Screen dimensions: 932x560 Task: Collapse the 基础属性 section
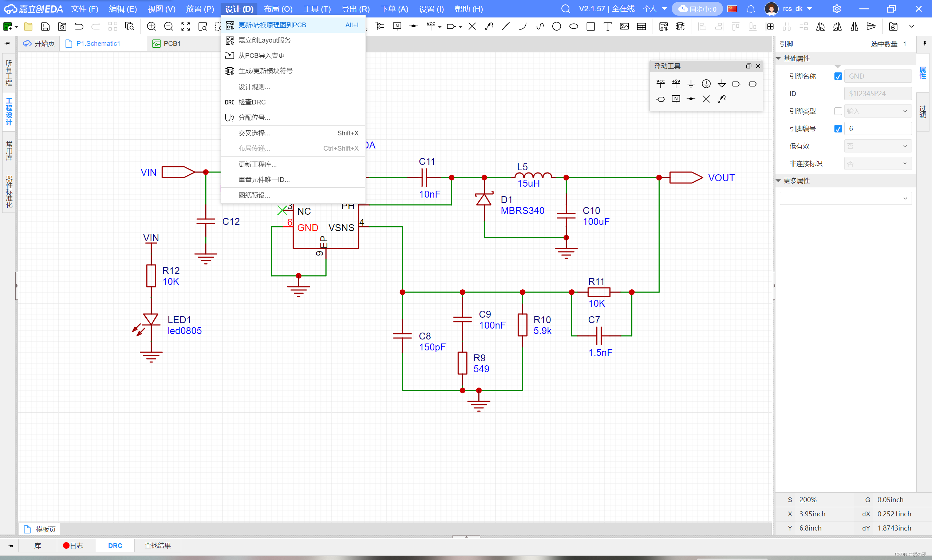[x=778, y=59]
